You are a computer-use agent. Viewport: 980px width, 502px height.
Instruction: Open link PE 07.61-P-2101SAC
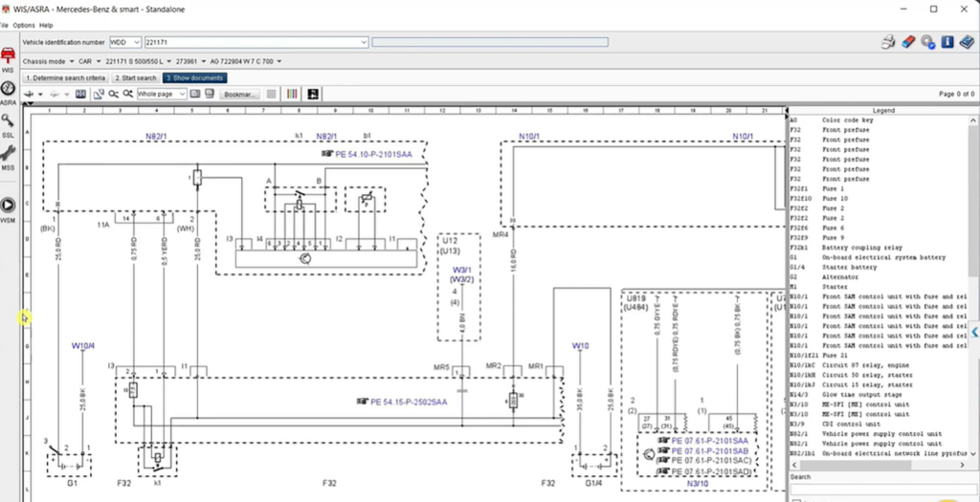tap(709, 461)
